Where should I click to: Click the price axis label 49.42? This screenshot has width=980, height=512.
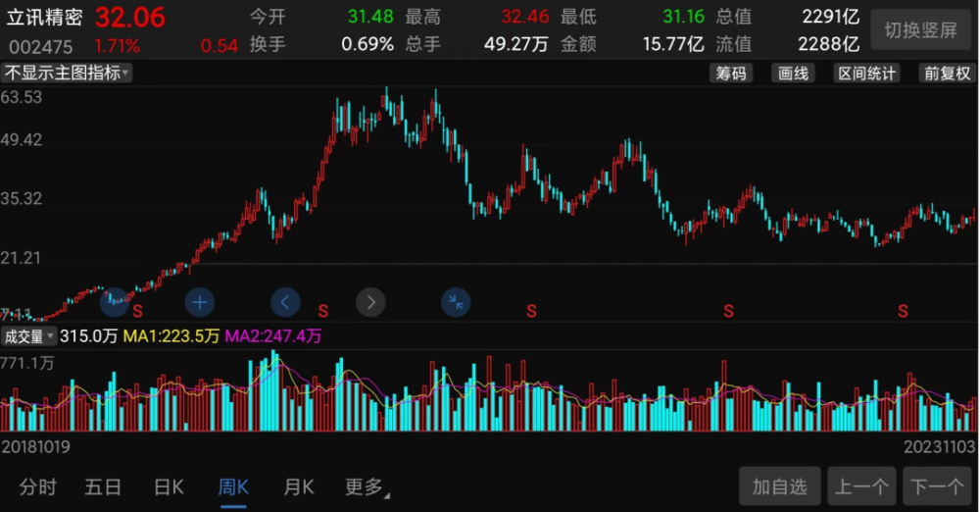pos(22,140)
